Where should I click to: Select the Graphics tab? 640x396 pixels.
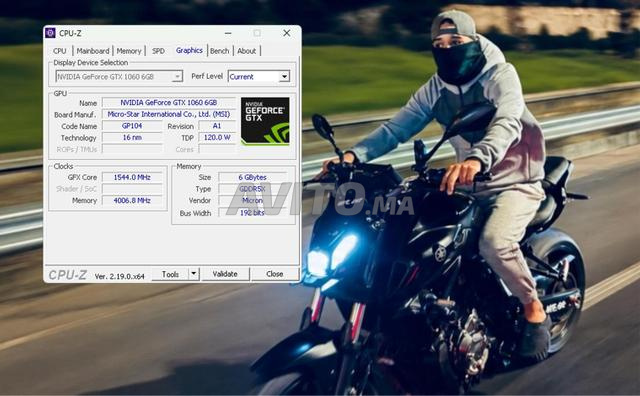pos(189,50)
